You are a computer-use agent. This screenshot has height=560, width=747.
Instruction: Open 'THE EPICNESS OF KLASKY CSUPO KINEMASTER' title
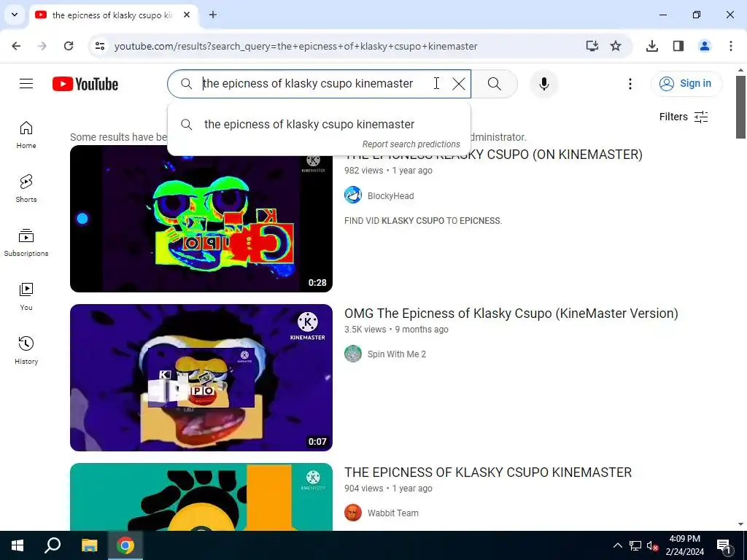(488, 472)
